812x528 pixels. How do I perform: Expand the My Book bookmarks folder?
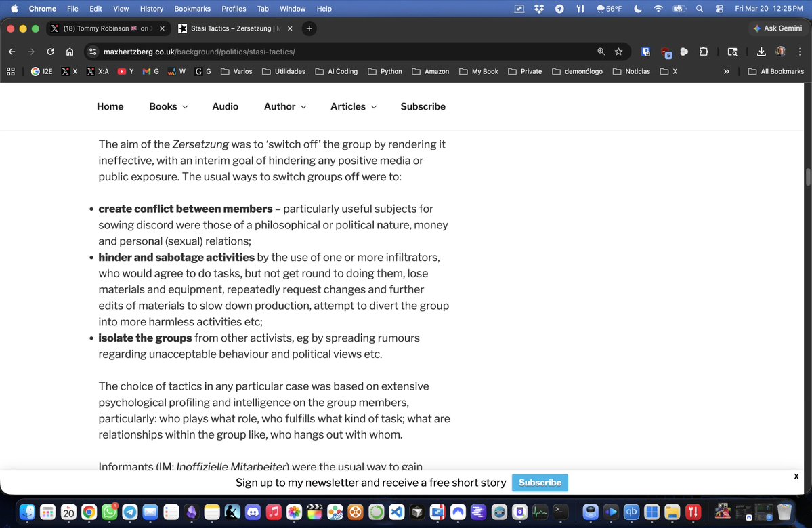(479, 71)
